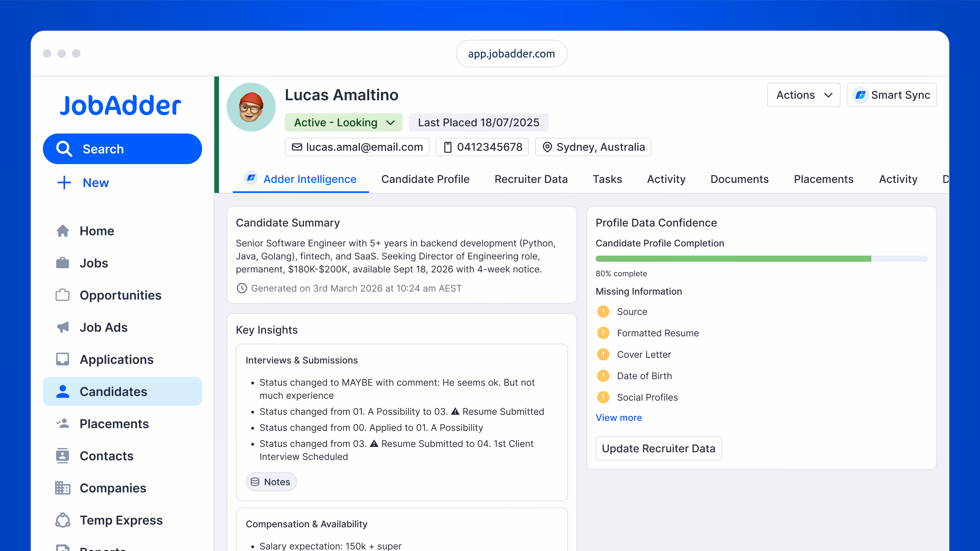Switch to the Candidate Profile tab
980x551 pixels.
coord(425,179)
